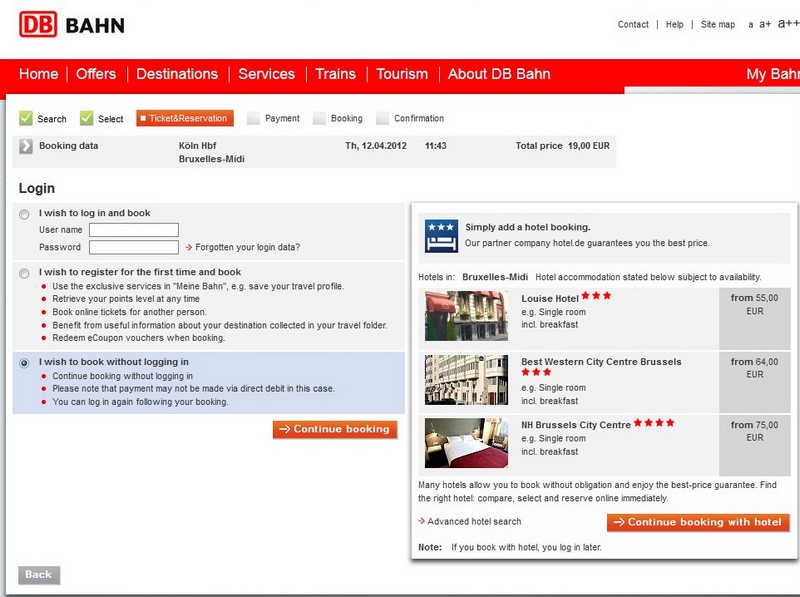This screenshot has width=800, height=597.
Task: Click the 'from 75,00 EUR' price
Action: pyautogui.click(x=755, y=431)
